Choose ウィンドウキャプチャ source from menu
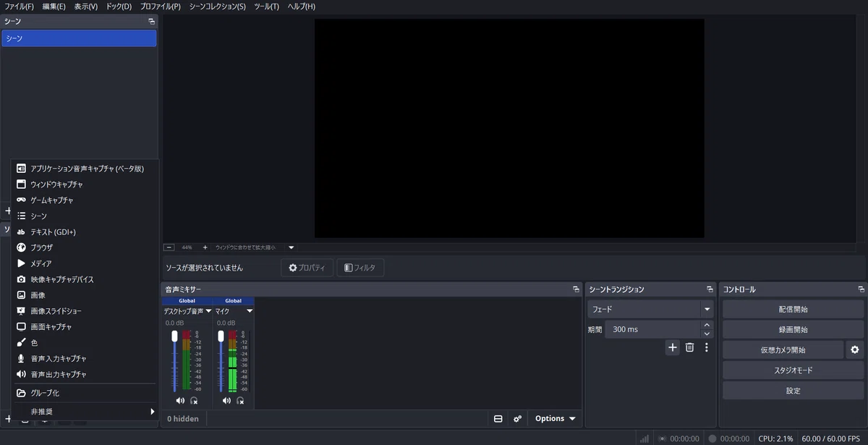The width and height of the screenshot is (868, 445). [85, 185]
